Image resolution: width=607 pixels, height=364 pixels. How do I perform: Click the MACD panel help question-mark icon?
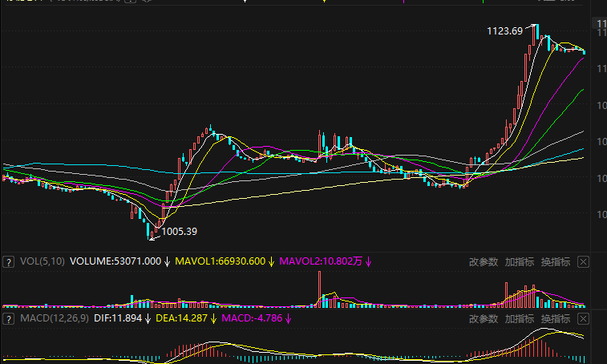coord(9,318)
